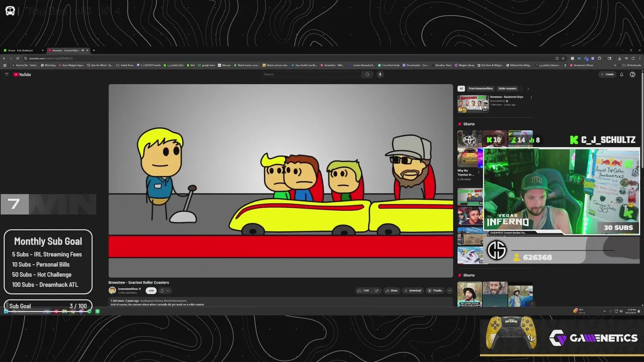Click the green icon in the Windows taskbar
Viewport: 644px width, 362px height.
point(97,311)
